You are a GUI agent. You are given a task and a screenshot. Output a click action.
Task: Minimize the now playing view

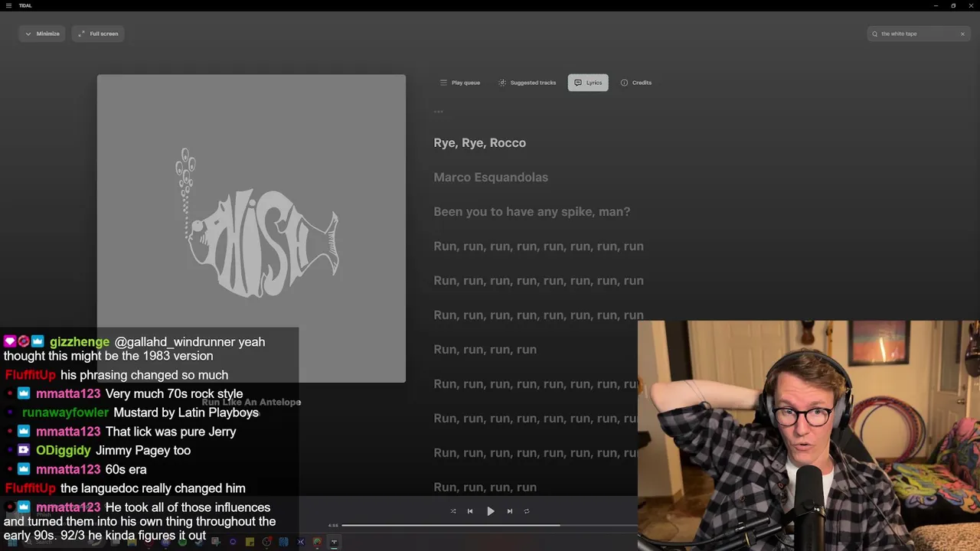point(42,34)
